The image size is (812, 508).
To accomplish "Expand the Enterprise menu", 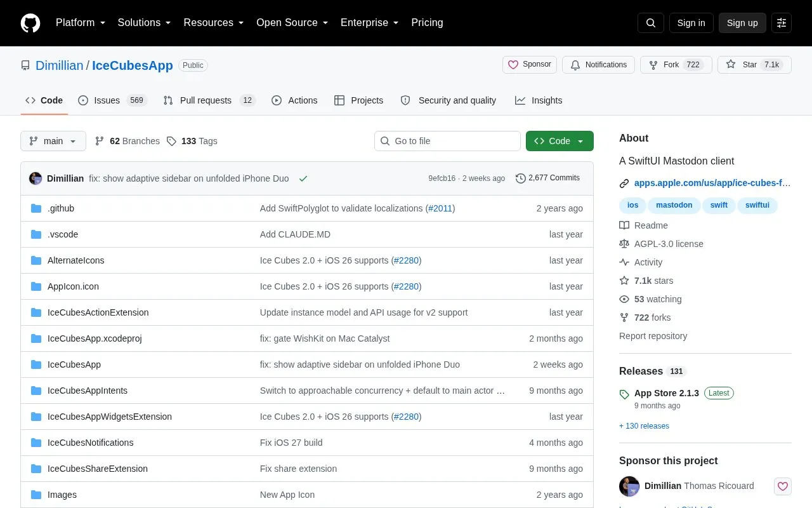I will tap(370, 23).
